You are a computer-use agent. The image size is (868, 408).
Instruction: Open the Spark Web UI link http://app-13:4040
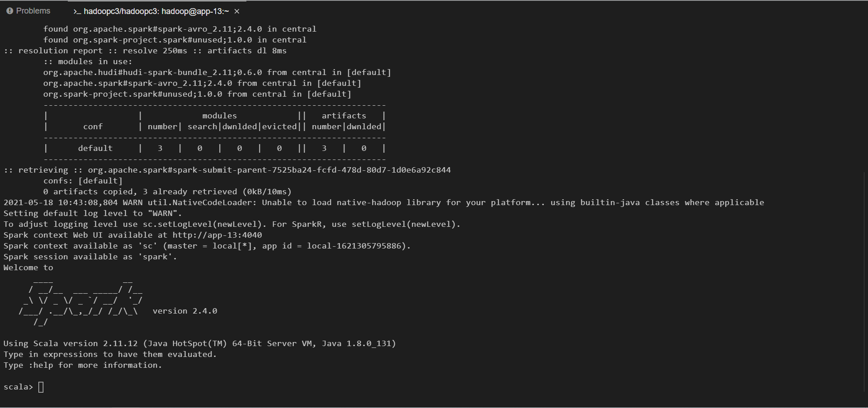(x=217, y=235)
